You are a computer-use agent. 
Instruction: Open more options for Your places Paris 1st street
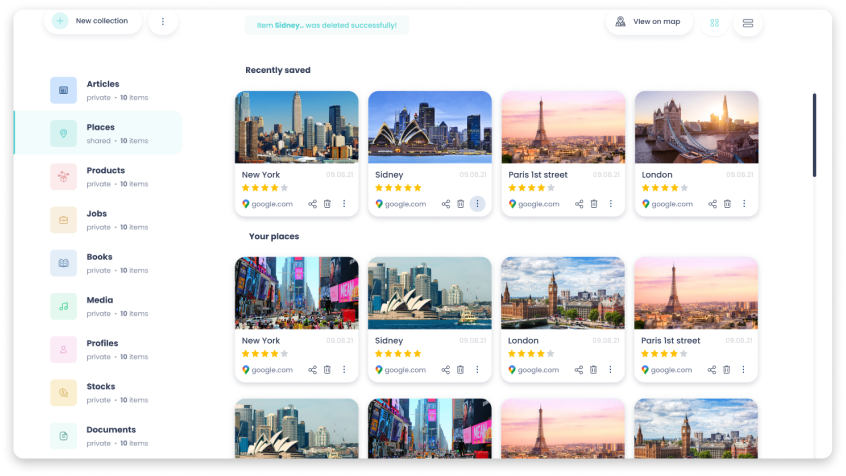click(x=743, y=370)
